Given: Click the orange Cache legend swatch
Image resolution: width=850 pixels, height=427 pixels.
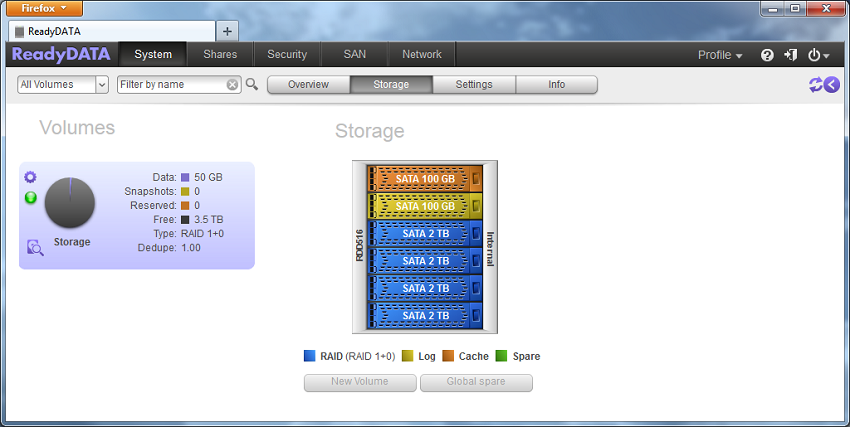Looking at the screenshot, I should 448,356.
